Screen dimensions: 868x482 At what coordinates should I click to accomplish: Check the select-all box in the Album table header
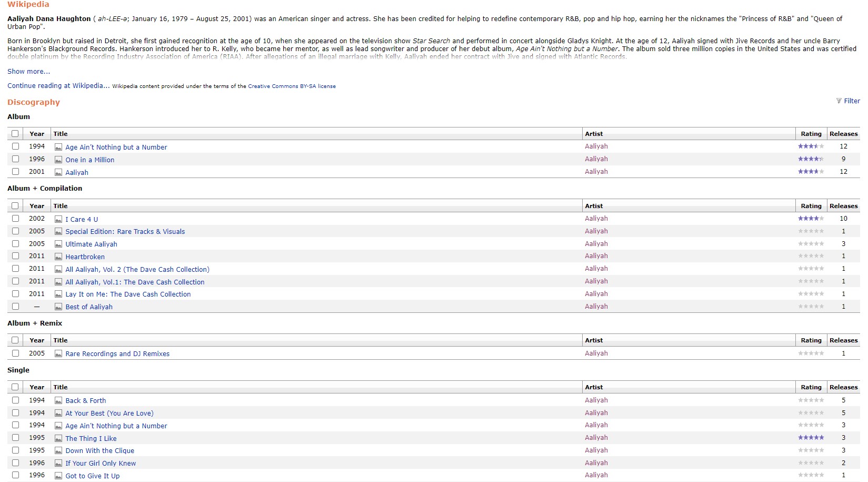pos(15,133)
